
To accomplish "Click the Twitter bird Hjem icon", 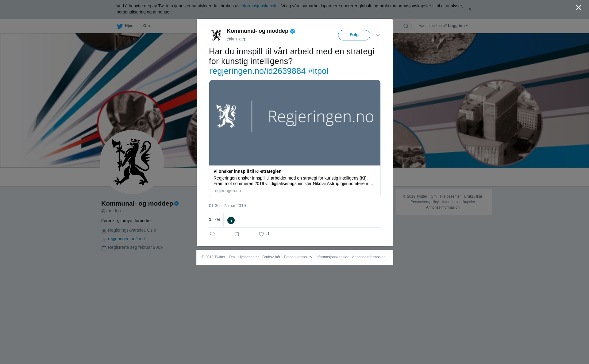I will pos(120,26).
